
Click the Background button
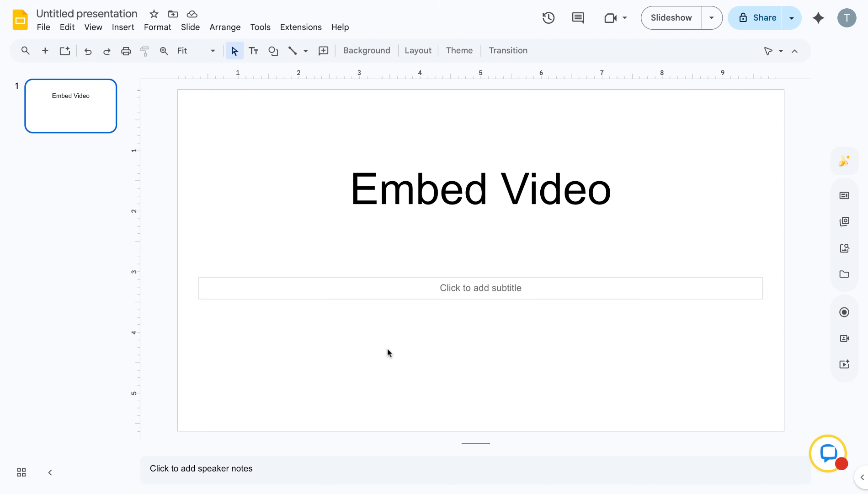click(367, 51)
